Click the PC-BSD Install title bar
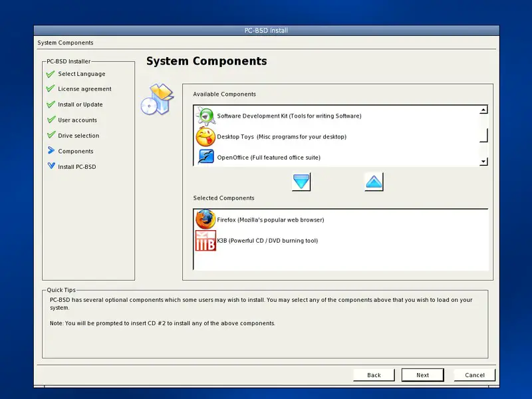The image size is (532, 399). pyautogui.click(x=267, y=30)
